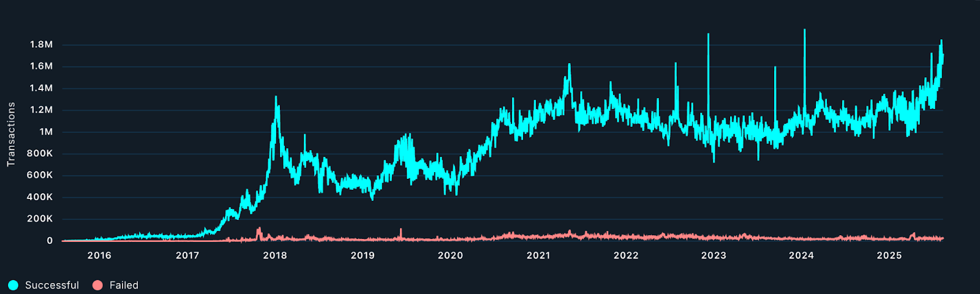Click the 1.6M y-axis value

42,66
